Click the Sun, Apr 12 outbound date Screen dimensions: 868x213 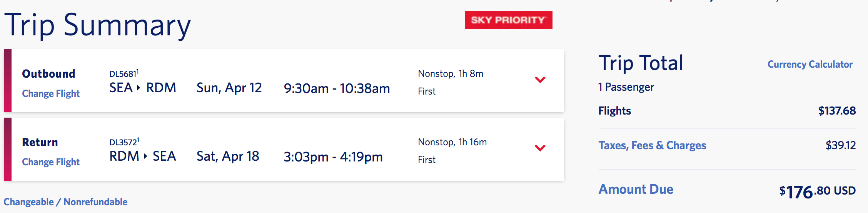pos(229,88)
